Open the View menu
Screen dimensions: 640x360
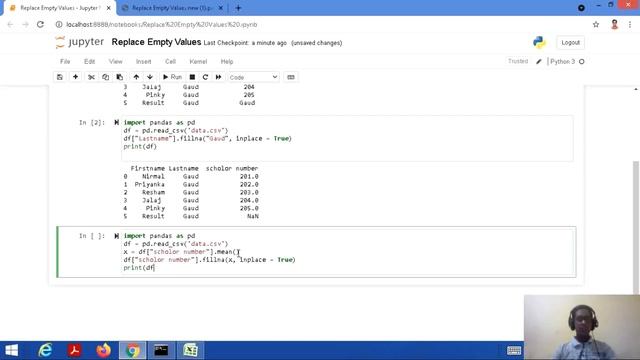click(116, 62)
